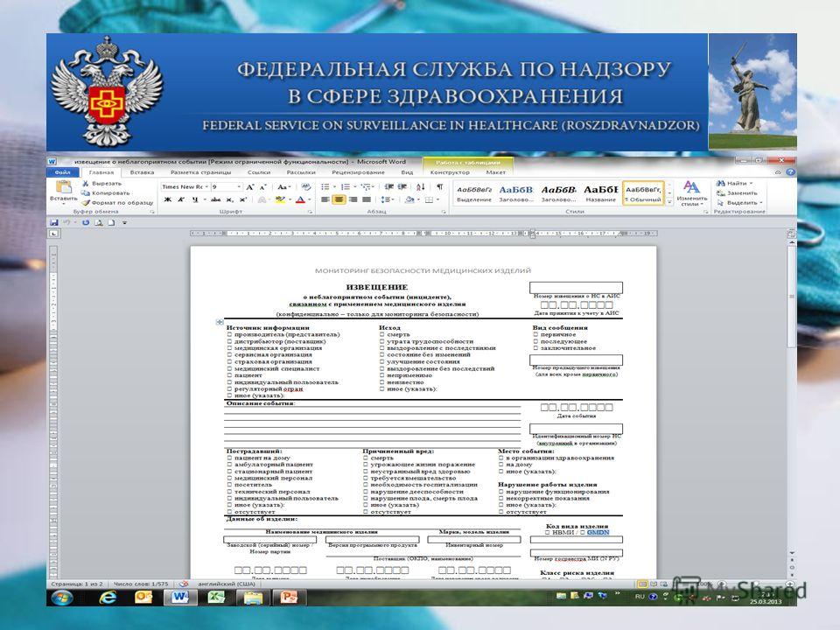Sort the selection with the sort icon
Screen dimensions: 840x630
click(x=421, y=187)
